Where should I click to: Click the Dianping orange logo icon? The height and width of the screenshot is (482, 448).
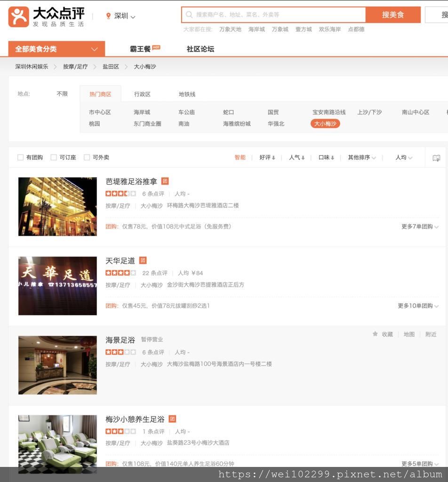(19, 17)
